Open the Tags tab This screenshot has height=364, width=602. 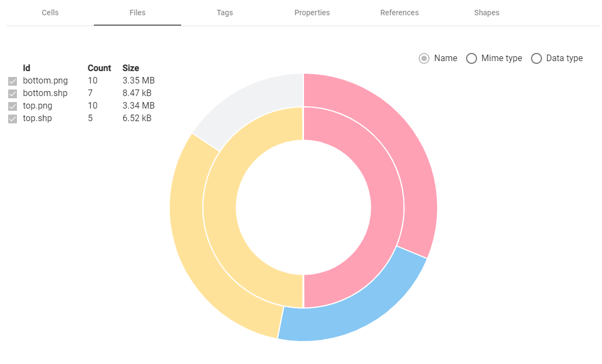point(224,13)
